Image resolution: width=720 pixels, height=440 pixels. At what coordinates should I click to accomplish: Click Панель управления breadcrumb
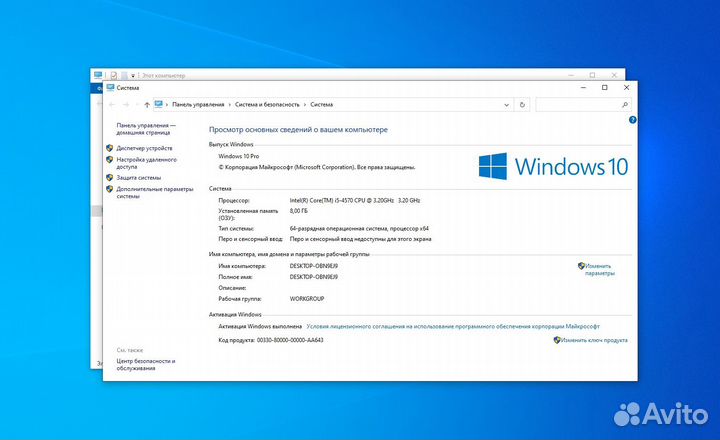[x=198, y=104]
